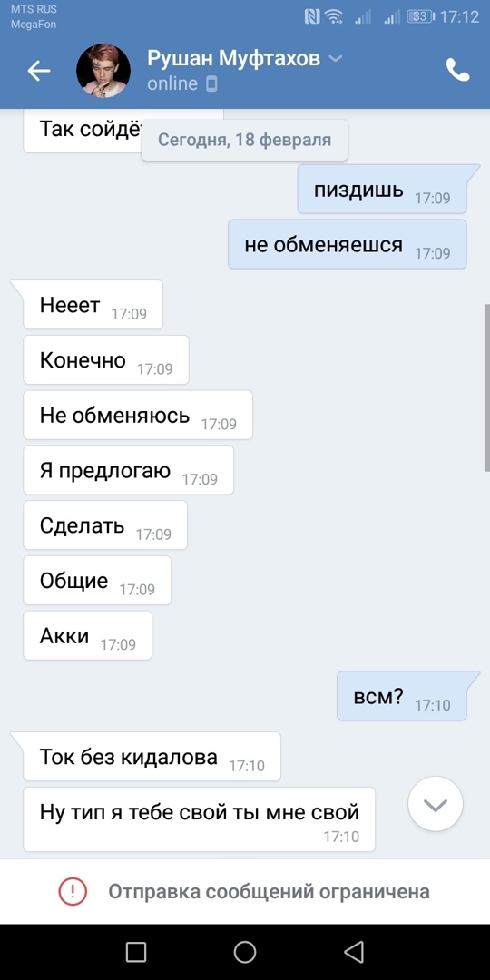
Task: Select the date label Сегодня, 18 февраля
Action: 244,140
